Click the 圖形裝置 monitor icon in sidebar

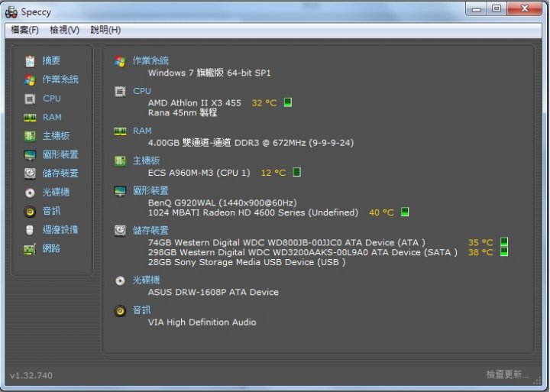[30, 155]
